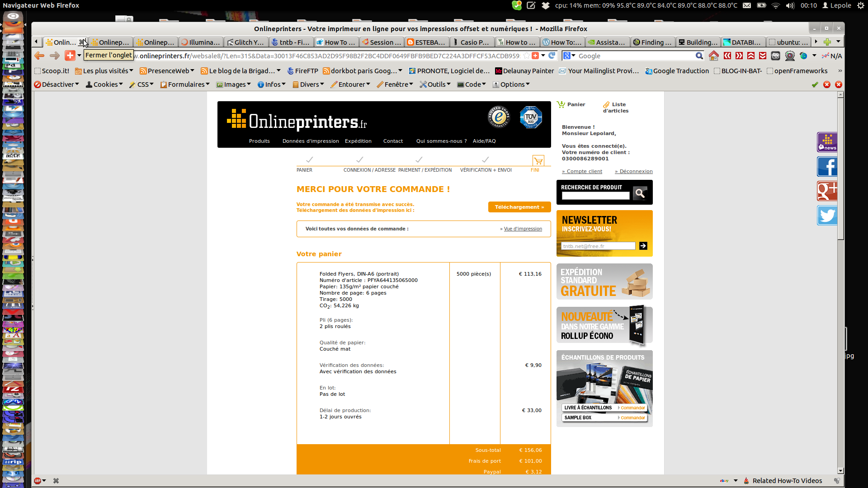Click the newsletter email input field

[x=598, y=246]
